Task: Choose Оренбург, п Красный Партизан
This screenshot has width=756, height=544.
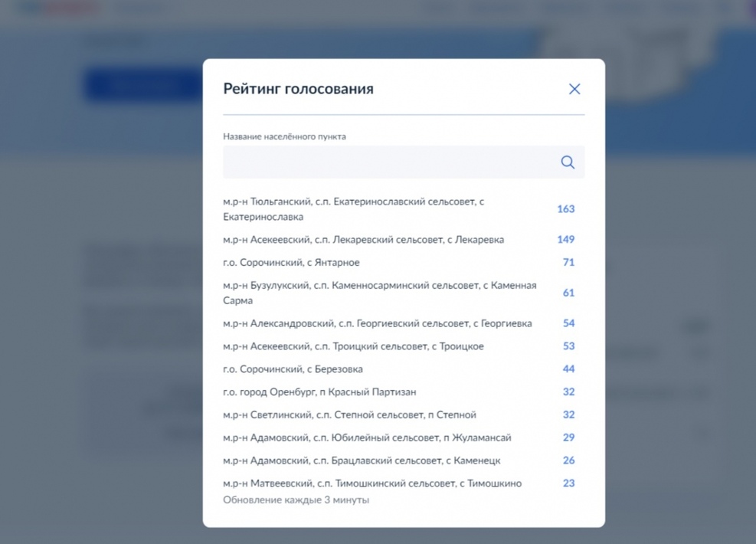Action: click(319, 392)
